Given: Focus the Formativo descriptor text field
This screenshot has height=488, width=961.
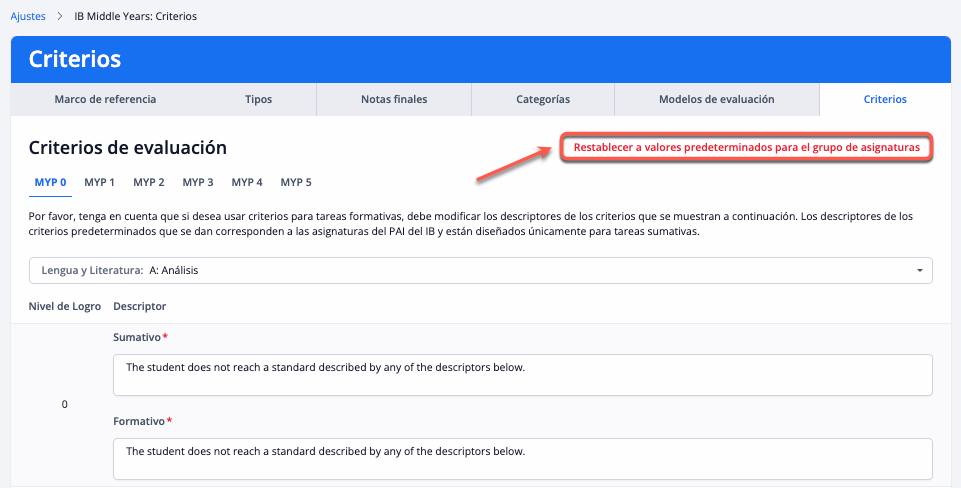Looking at the screenshot, I should [522, 458].
